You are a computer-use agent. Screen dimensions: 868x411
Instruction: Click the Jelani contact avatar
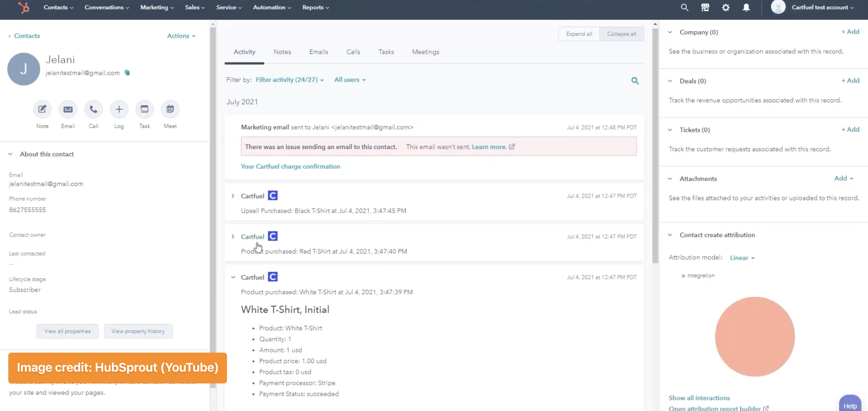coord(24,69)
